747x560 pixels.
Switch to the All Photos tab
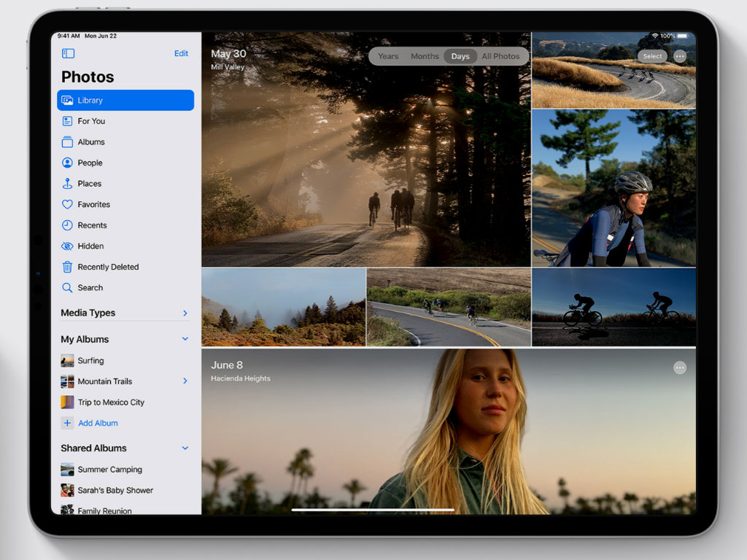(x=500, y=56)
